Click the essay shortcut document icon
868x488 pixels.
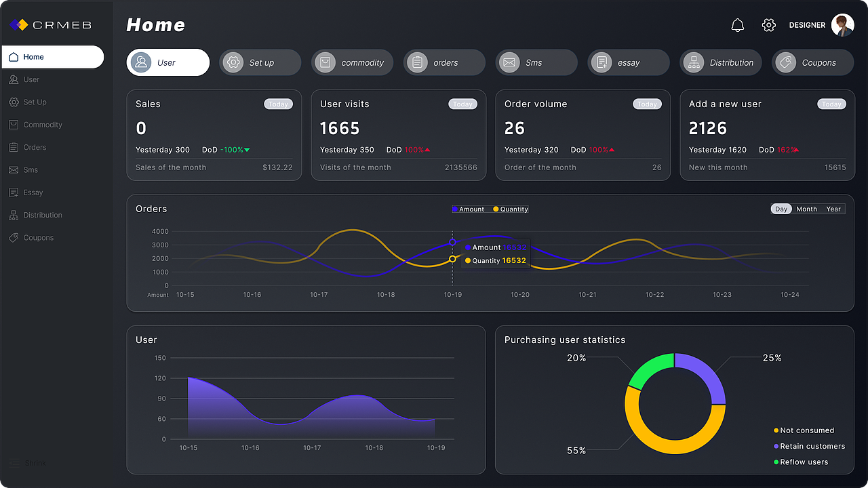pyautogui.click(x=601, y=62)
